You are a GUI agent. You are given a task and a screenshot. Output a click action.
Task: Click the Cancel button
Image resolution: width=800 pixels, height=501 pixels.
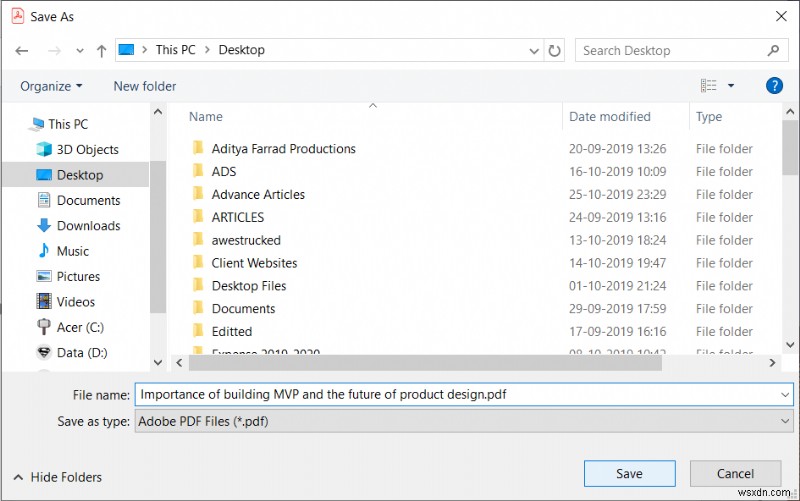pyautogui.click(x=735, y=473)
